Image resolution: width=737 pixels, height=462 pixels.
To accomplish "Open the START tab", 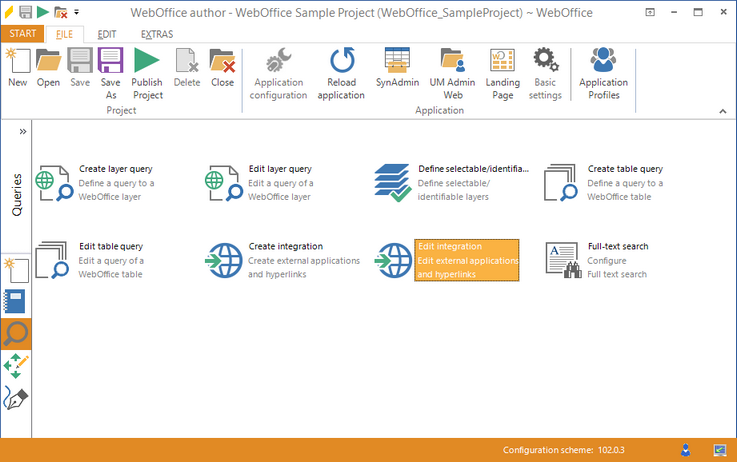I will (21, 34).
